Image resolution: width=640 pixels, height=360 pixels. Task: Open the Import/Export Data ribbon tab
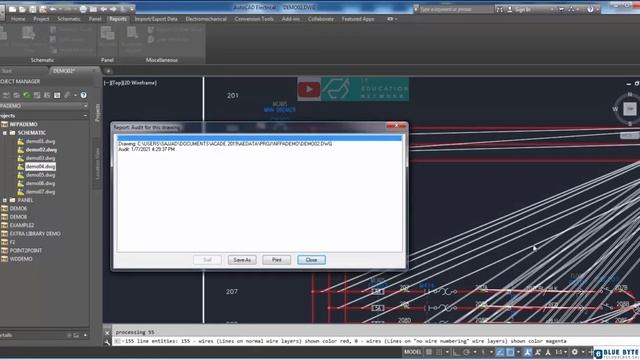click(156, 19)
